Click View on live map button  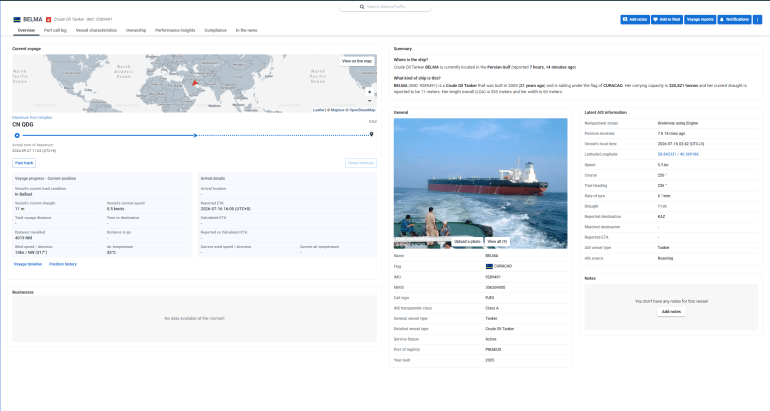coord(357,61)
